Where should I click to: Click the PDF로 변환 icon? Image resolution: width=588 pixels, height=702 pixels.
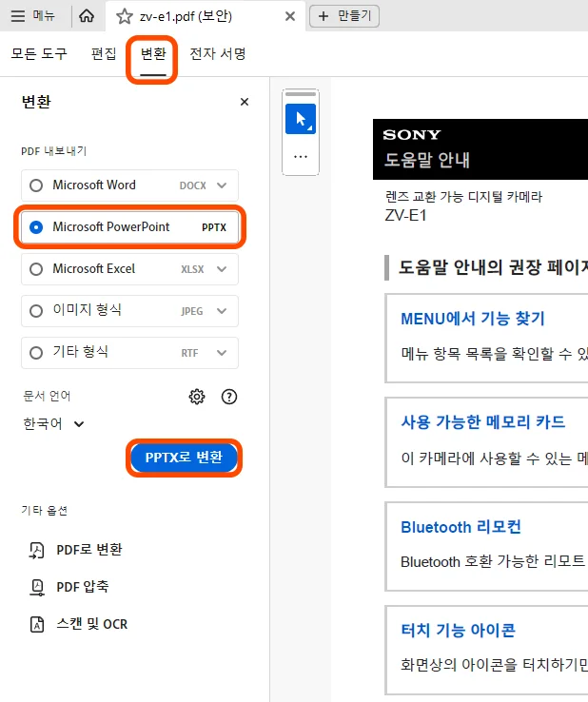point(37,550)
